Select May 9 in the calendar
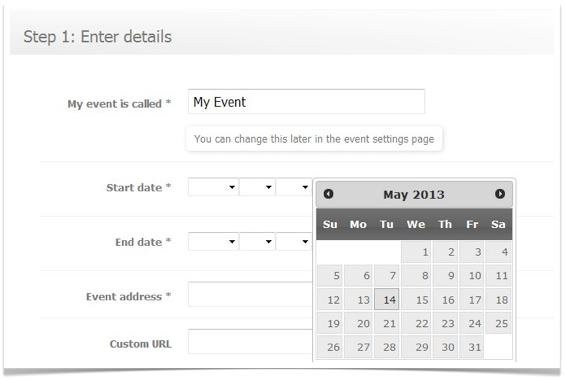Image resolution: width=565 pixels, height=381 pixels. tap(445, 275)
